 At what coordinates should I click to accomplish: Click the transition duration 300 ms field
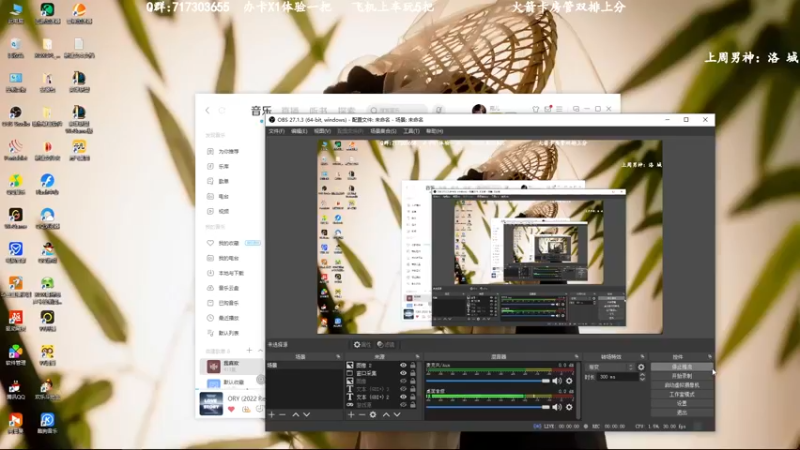(617, 377)
